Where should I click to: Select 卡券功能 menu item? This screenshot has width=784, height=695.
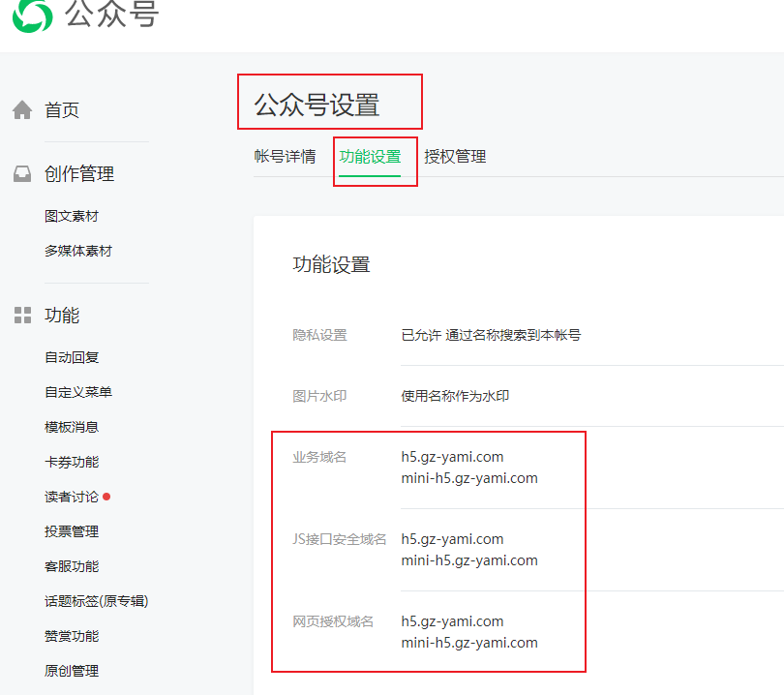pyautogui.click(x=72, y=462)
